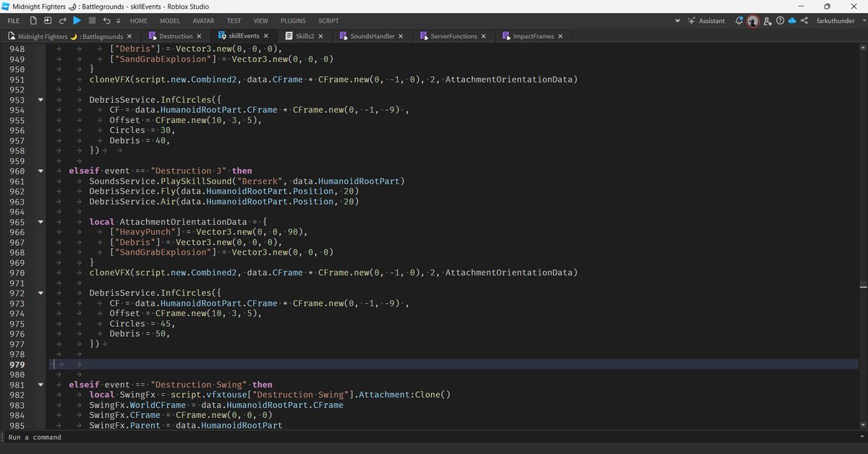868x454 pixels.
Task: Close the skillEvents script tab
Action: pyautogui.click(x=266, y=36)
